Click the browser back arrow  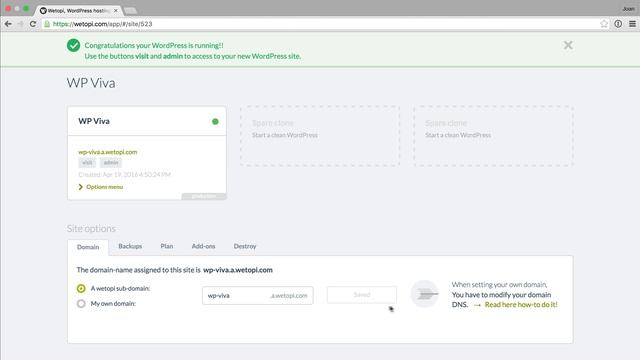(x=8, y=24)
